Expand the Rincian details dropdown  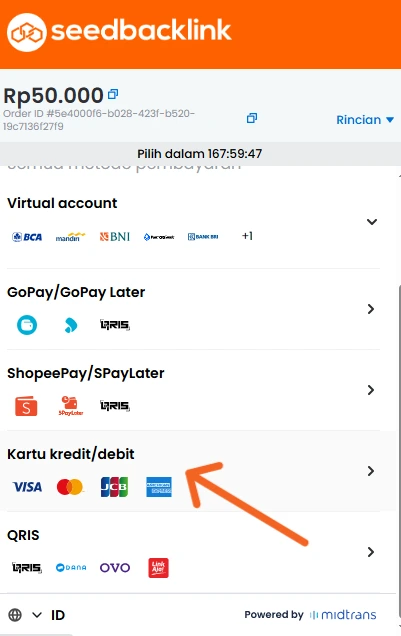click(x=365, y=120)
